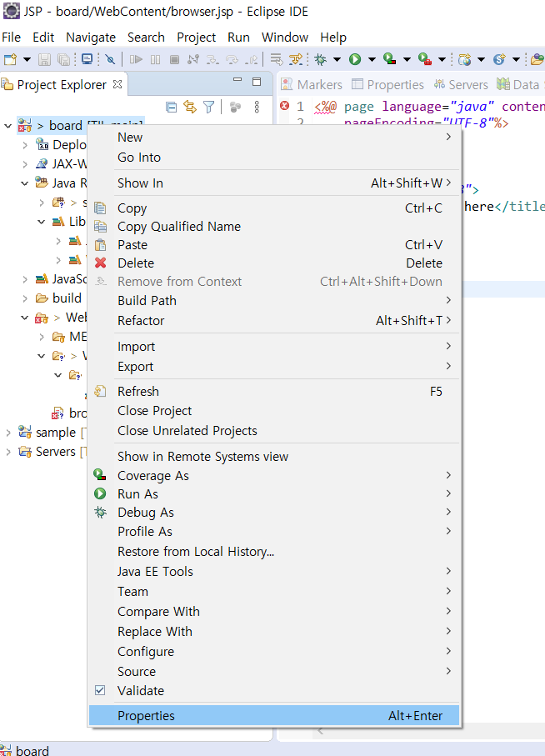Viewport: 545px width, 756px height.
Task: Click the error marker on line 1
Action: point(285,105)
